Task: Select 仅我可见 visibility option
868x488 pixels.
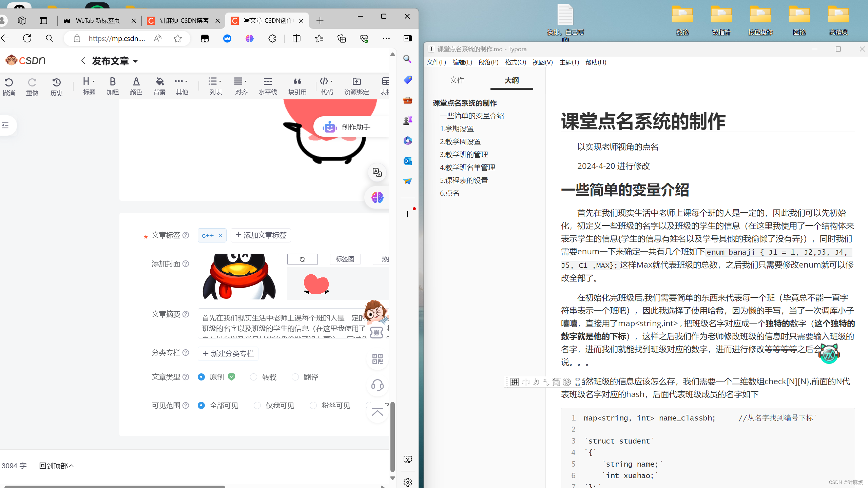Action: [257, 405]
